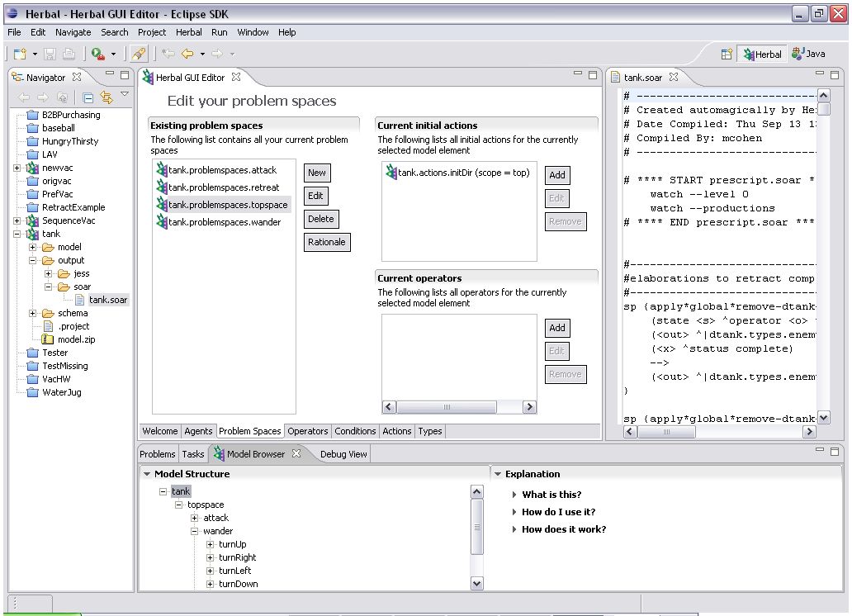Maximize the Herbal GUI Editor pane

point(593,74)
